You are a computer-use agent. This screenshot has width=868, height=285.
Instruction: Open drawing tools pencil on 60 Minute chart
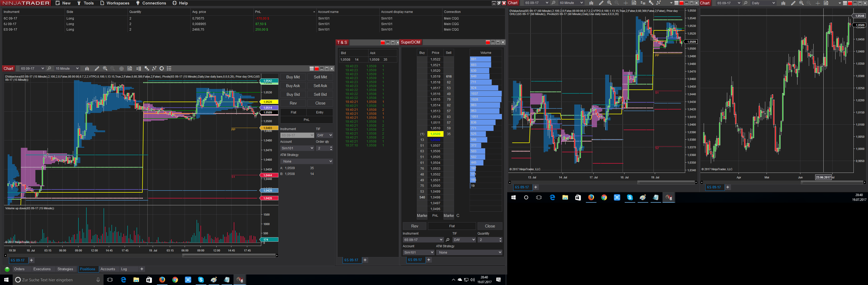click(601, 3)
